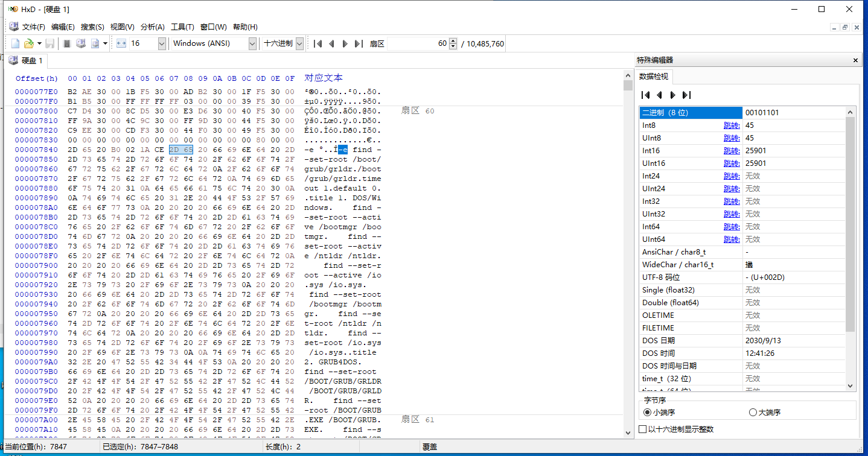Click the sector number spinner arrows
The width and height of the screenshot is (868, 456).
tap(453, 43)
